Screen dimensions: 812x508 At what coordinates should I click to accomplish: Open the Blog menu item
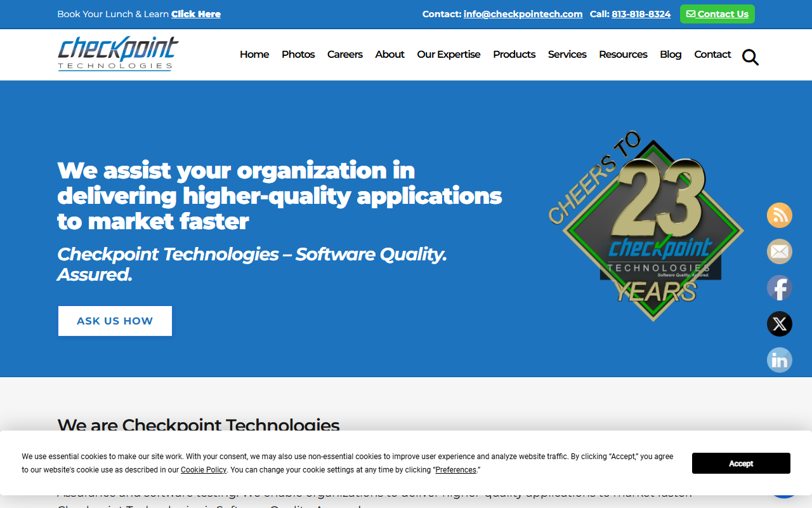(671, 55)
